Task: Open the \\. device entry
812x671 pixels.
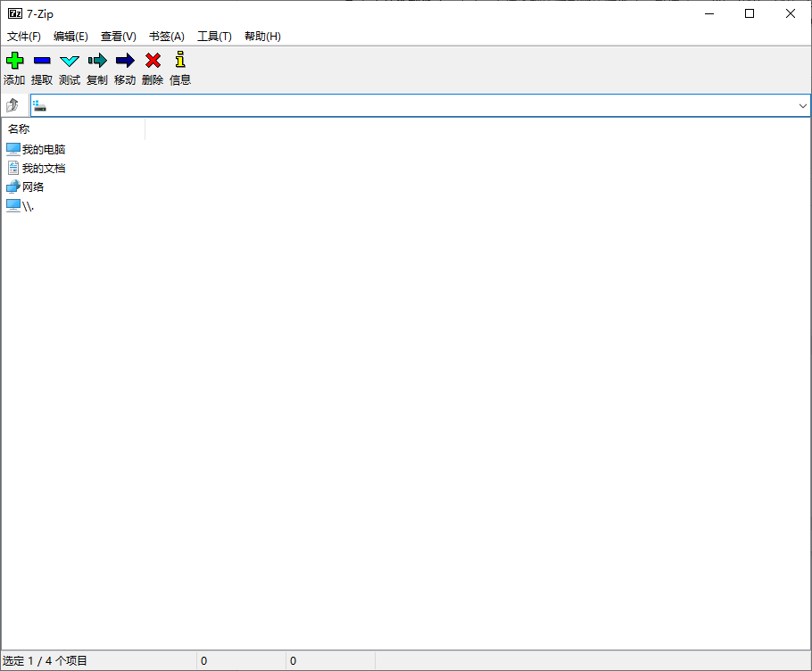Action: point(27,205)
